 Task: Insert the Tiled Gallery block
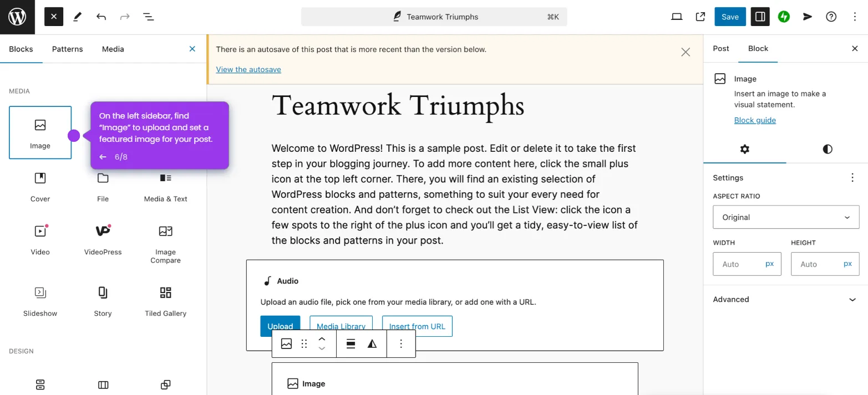[165, 301]
